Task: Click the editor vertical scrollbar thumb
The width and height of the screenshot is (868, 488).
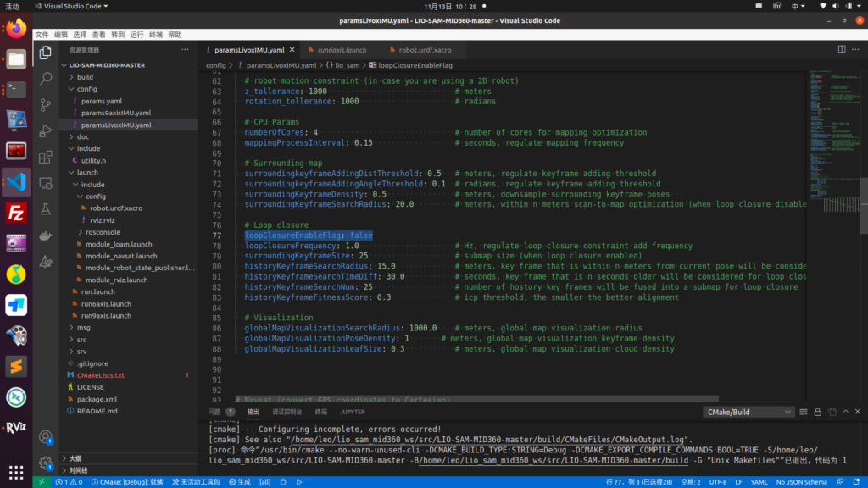Action: click(x=864, y=205)
